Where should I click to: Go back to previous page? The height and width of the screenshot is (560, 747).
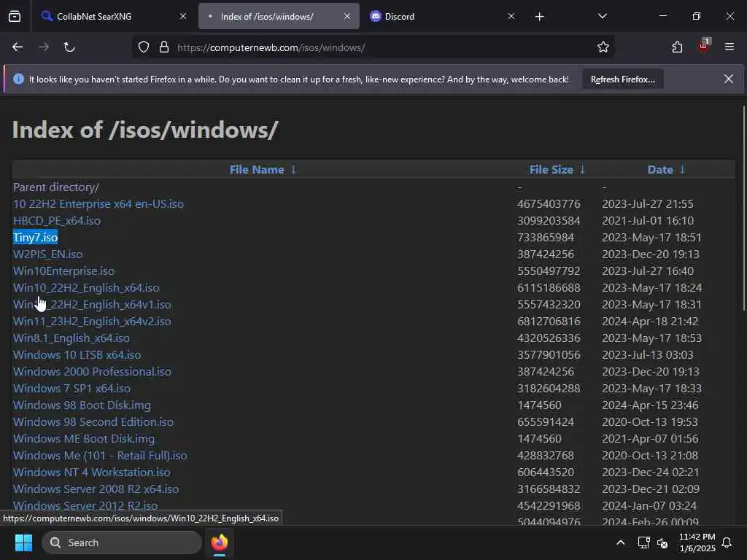(x=18, y=47)
